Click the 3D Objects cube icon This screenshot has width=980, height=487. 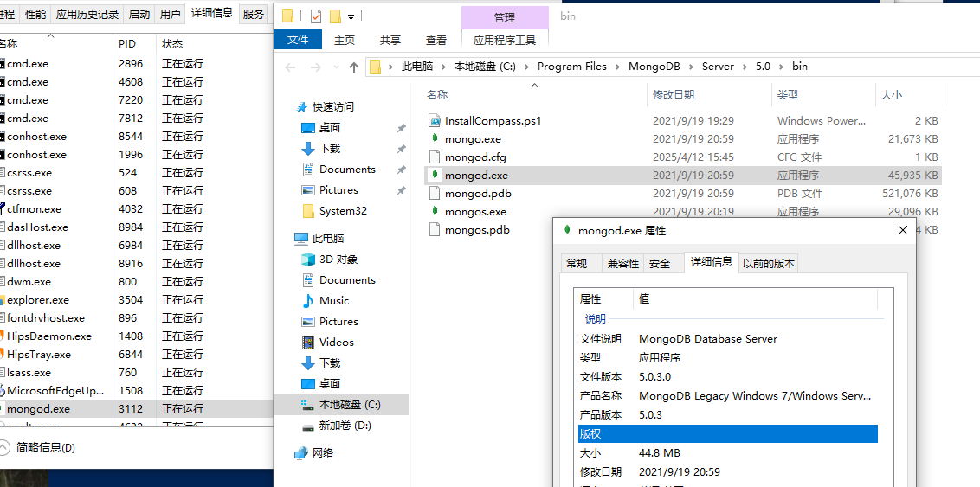(x=307, y=260)
